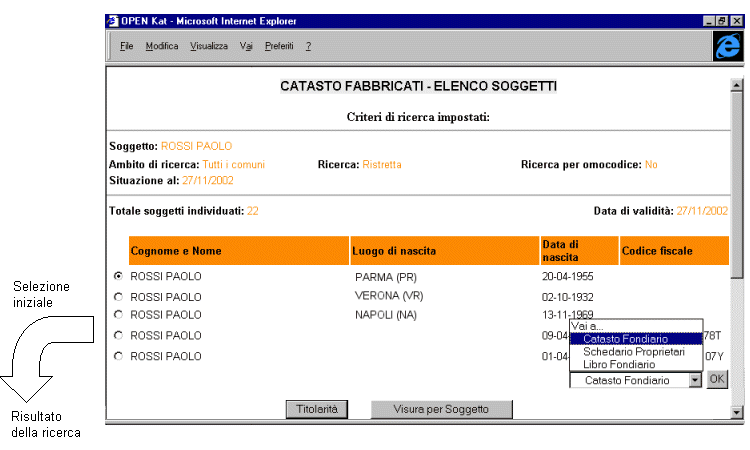This screenshot has height=450, width=750.
Task: Open the ? help menu
Action: pyautogui.click(x=308, y=47)
